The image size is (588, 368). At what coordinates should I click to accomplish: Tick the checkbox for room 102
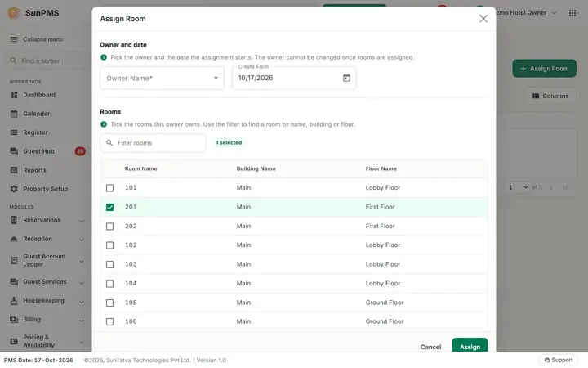coord(110,245)
